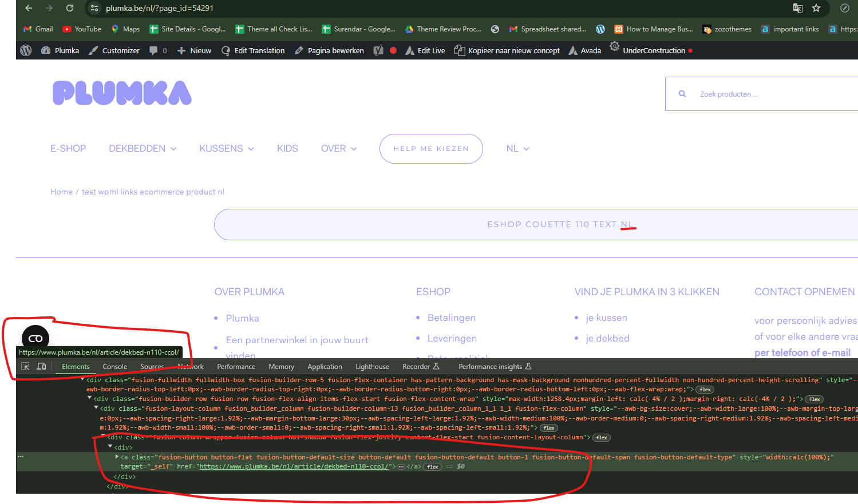Click the Betalingen footer link
This screenshot has width=858, height=504.
[452, 318]
